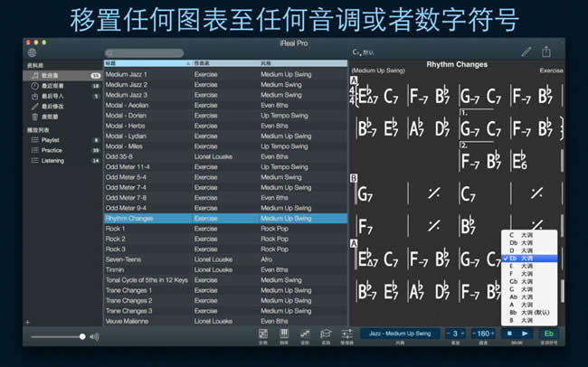The width and height of the screenshot is (588, 367).
Task: Choose B major in the key menu
Action: click(x=529, y=320)
